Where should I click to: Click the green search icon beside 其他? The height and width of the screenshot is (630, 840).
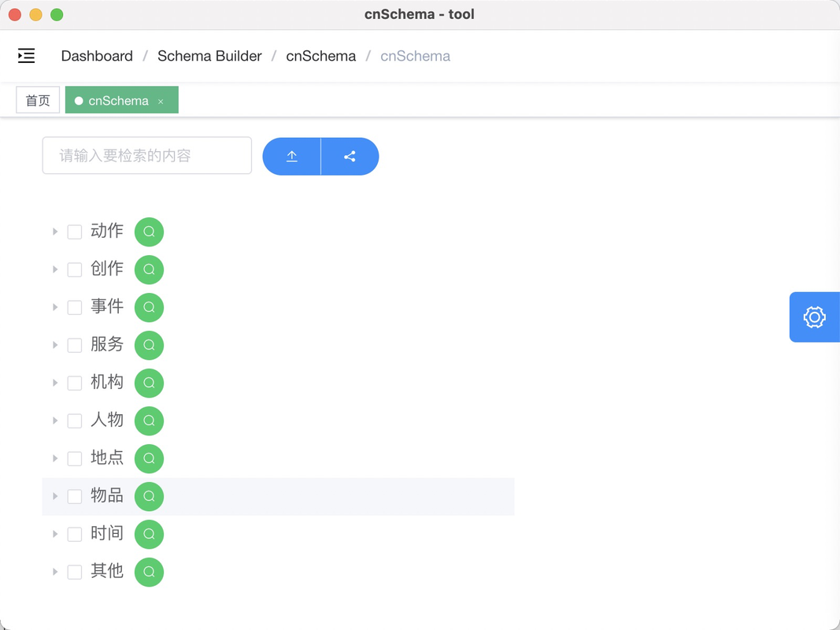[x=149, y=572]
